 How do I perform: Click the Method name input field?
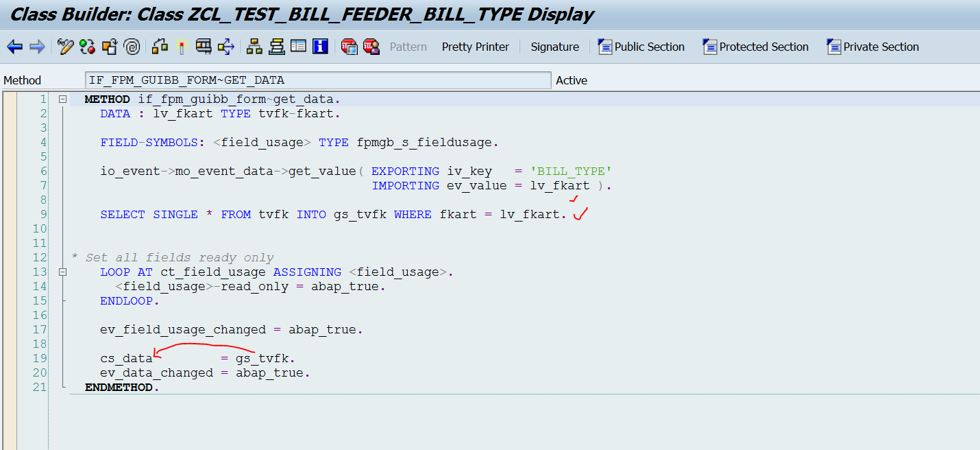click(x=317, y=80)
